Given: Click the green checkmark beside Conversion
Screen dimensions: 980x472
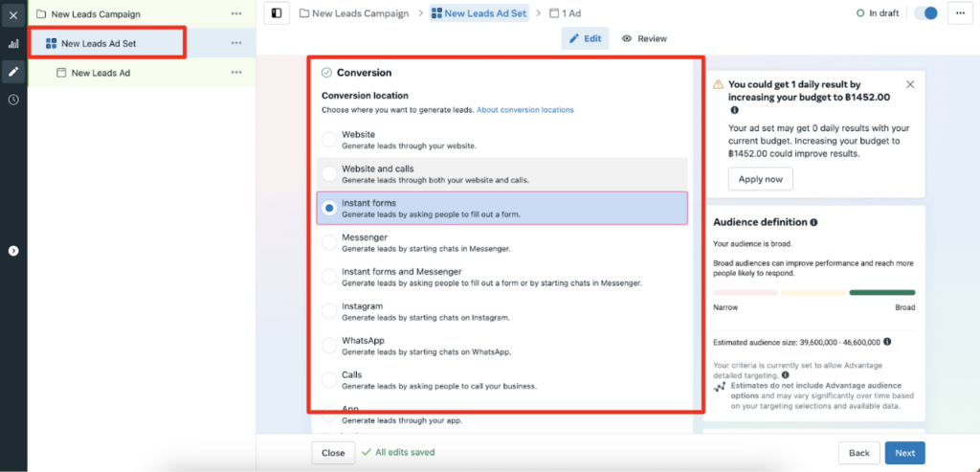Looking at the screenshot, I should click(x=326, y=73).
